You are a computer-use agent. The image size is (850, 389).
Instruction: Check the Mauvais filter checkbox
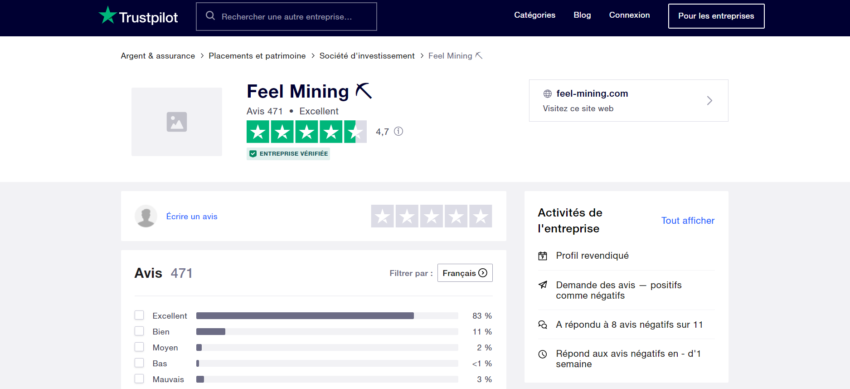pos(139,379)
